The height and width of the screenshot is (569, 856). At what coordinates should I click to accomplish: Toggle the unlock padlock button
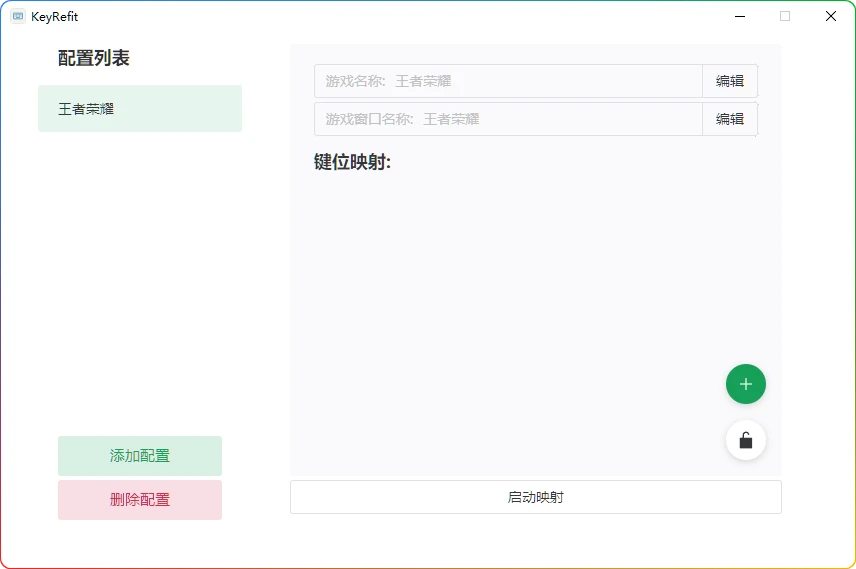[746, 440]
